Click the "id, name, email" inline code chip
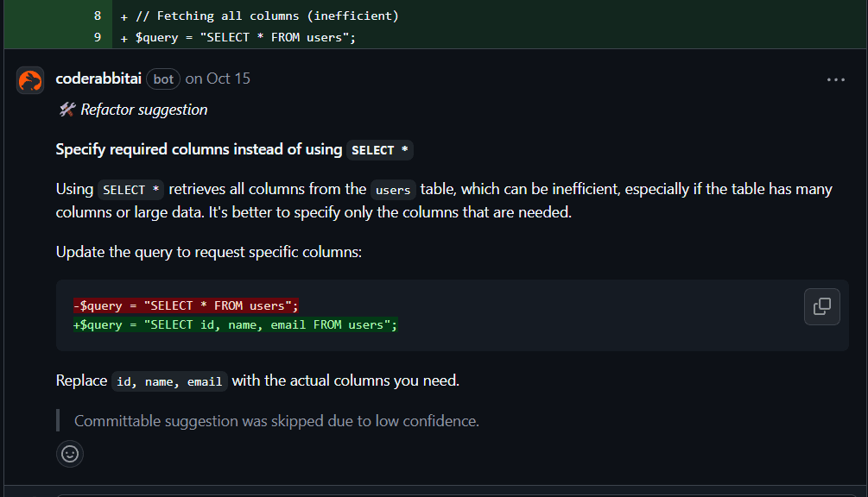Image resolution: width=868 pixels, height=497 pixels. coord(169,381)
